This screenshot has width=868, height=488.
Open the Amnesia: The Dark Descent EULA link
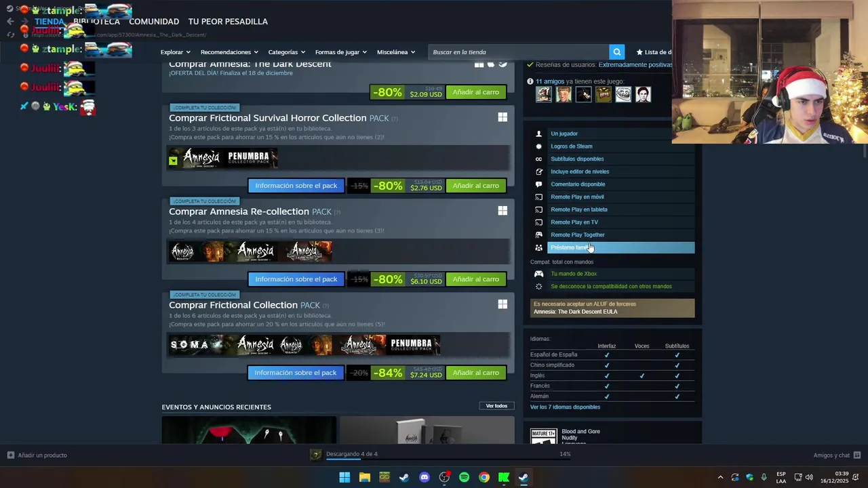(575, 312)
